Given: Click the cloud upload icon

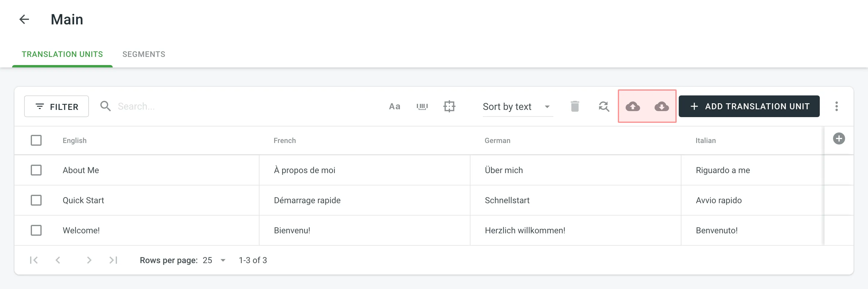Looking at the screenshot, I should click(x=633, y=107).
